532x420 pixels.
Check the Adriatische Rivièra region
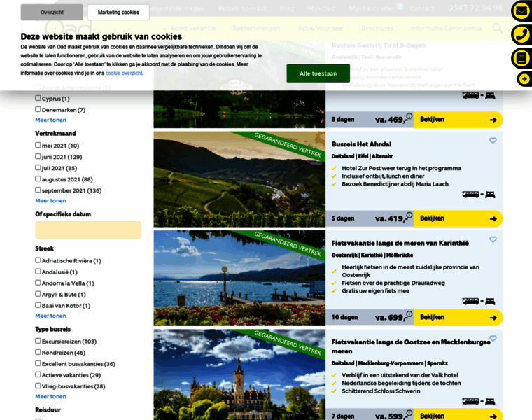point(38,260)
